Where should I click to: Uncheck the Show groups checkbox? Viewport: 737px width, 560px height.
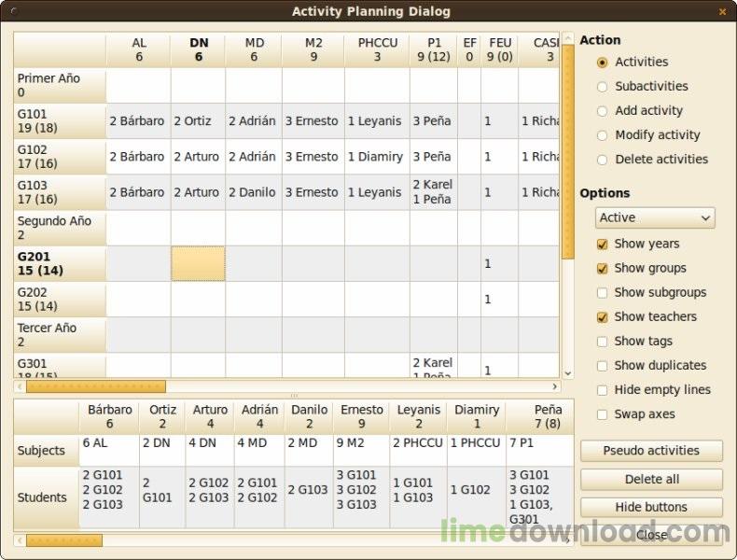click(602, 269)
